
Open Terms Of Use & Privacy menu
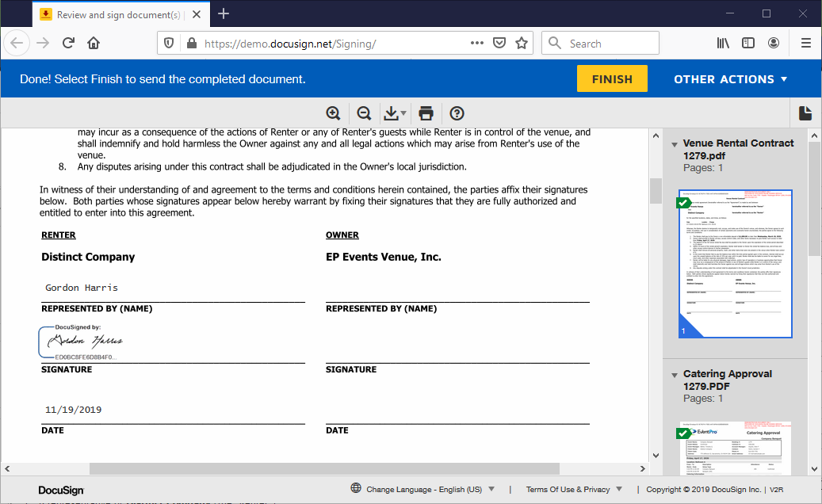(x=574, y=489)
